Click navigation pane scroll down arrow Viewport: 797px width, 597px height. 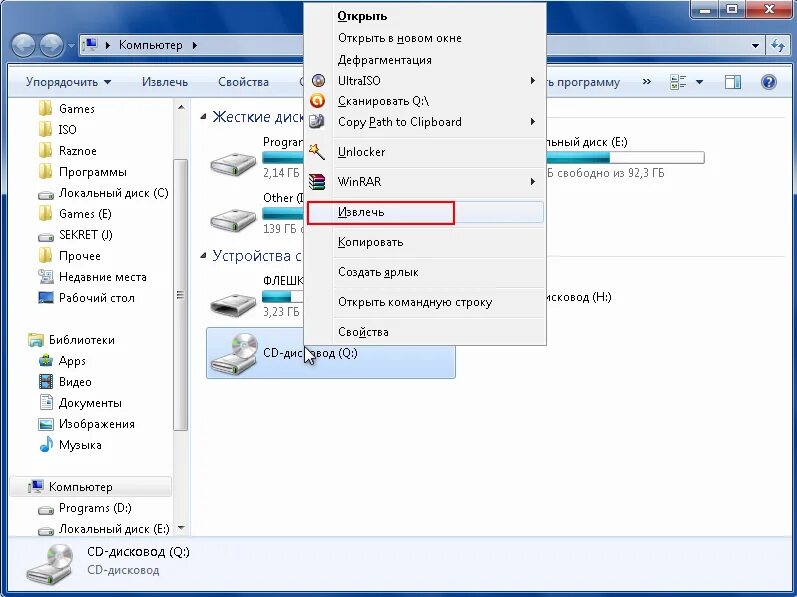[181, 528]
